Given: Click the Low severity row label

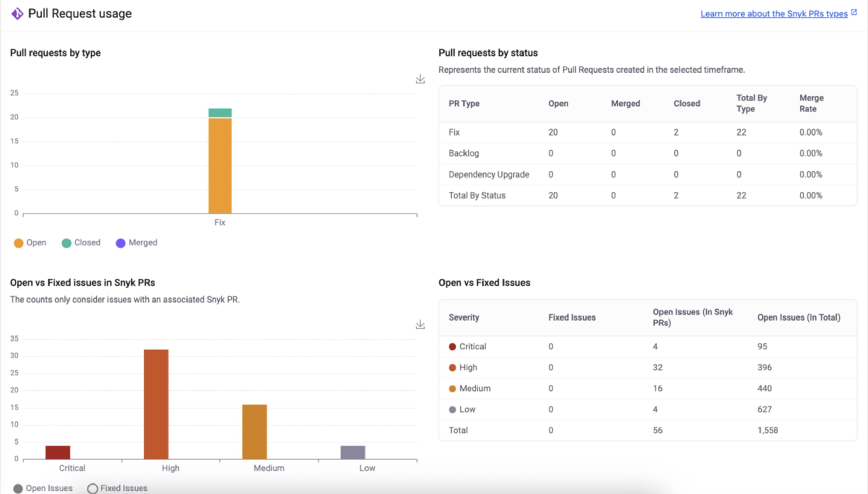Looking at the screenshot, I should point(468,410).
